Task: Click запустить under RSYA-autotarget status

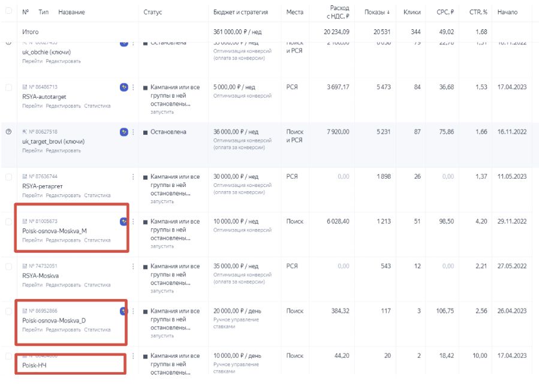Action: (162, 112)
